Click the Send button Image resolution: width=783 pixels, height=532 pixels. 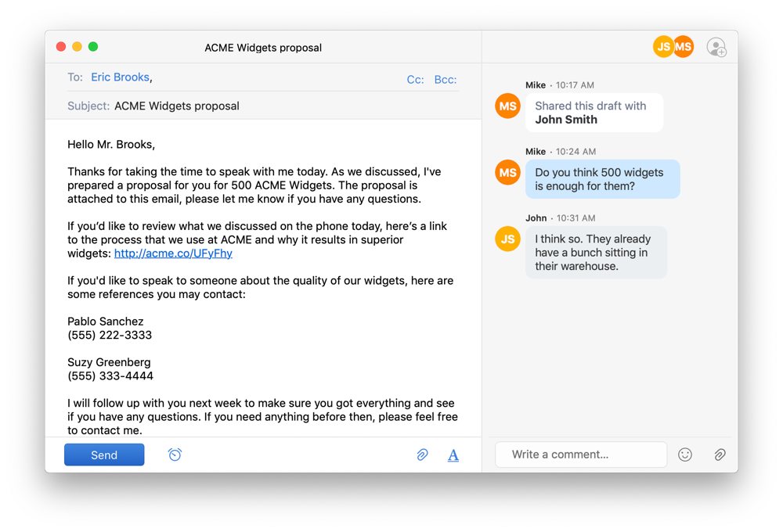click(x=104, y=455)
